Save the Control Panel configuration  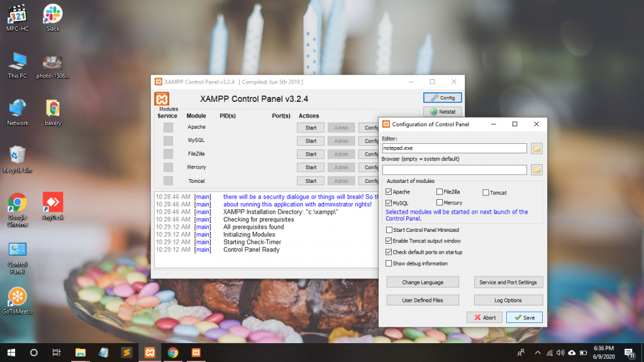525,317
